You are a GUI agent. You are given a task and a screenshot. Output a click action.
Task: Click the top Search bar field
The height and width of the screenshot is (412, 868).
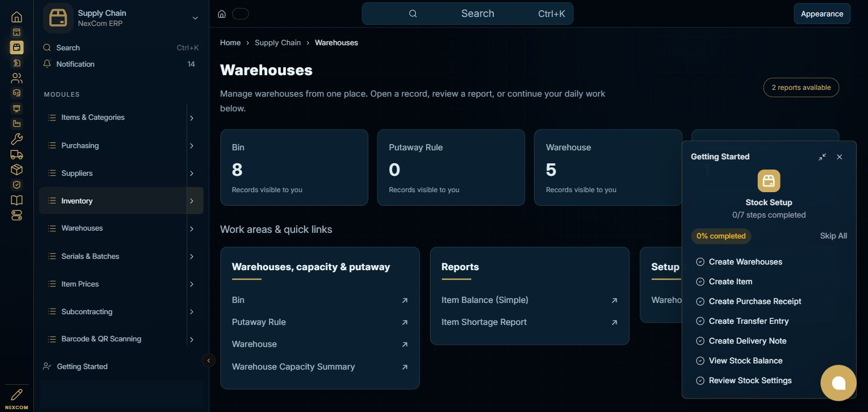pos(467,14)
